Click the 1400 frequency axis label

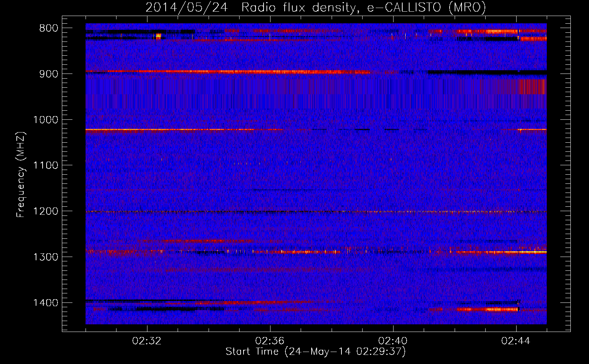tap(46, 303)
